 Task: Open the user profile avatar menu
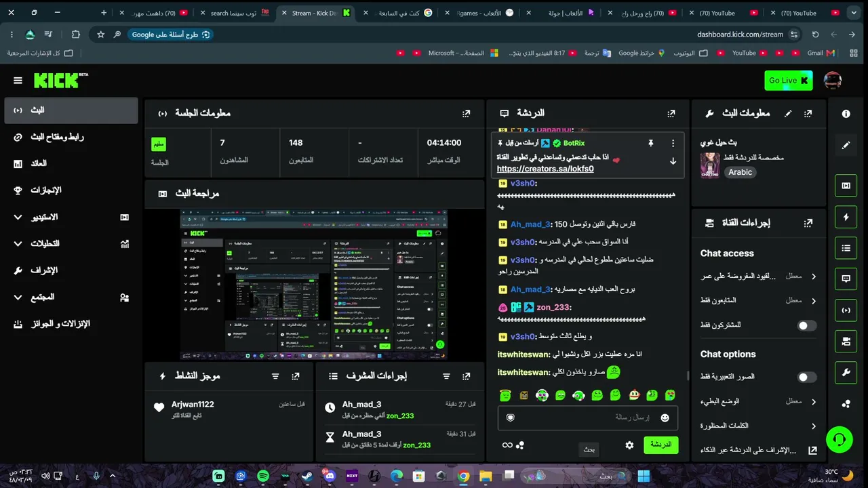[833, 80]
